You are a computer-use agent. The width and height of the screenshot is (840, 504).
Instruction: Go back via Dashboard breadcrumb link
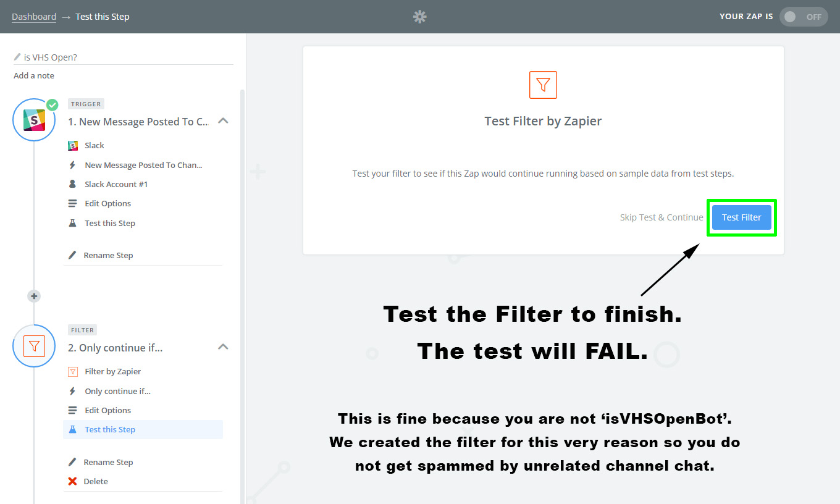tap(34, 17)
